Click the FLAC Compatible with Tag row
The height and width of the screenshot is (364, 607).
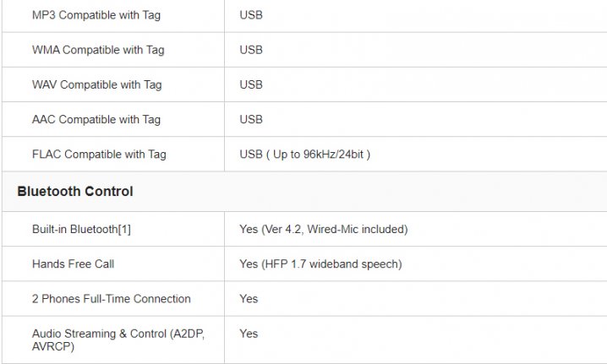pos(304,155)
